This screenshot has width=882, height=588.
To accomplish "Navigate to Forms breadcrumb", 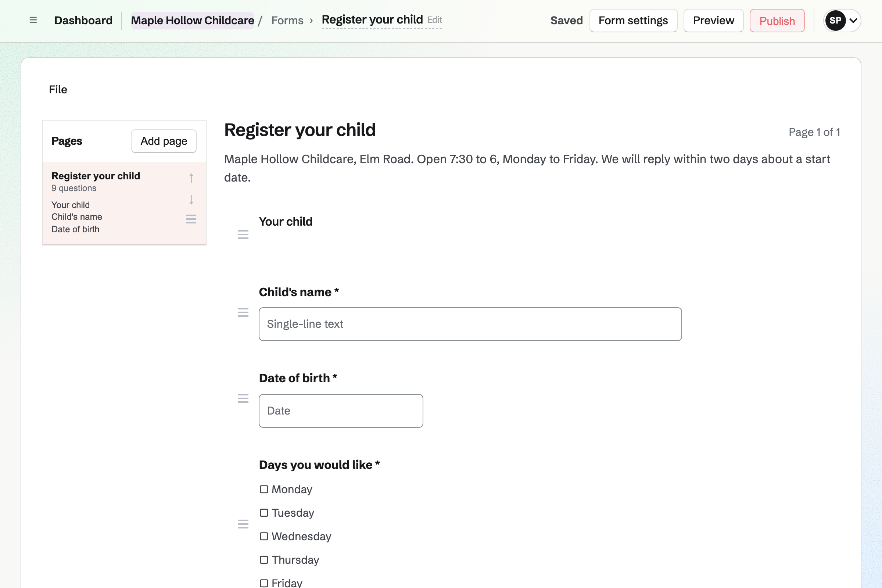I will [x=287, y=20].
